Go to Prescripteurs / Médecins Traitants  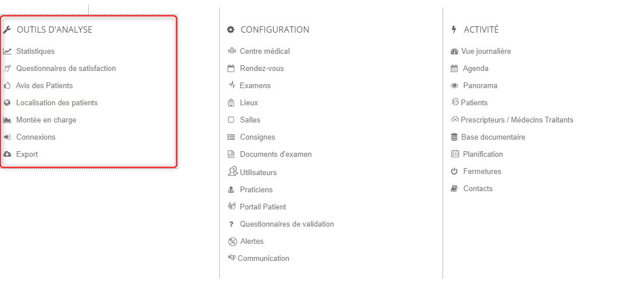pos(517,120)
